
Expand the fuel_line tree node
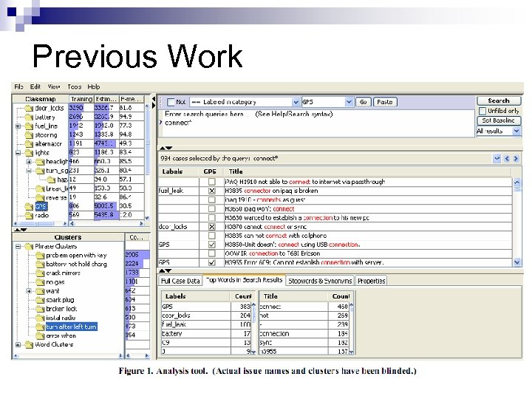(18, 126)
